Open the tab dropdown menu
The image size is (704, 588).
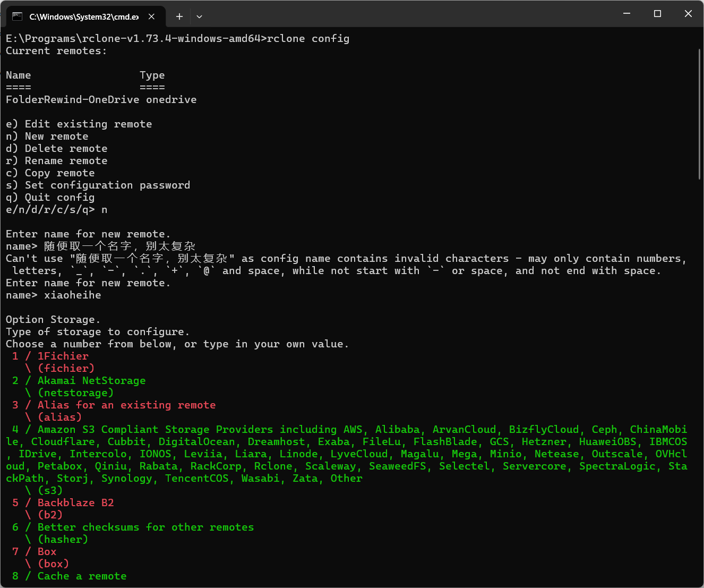199,16
